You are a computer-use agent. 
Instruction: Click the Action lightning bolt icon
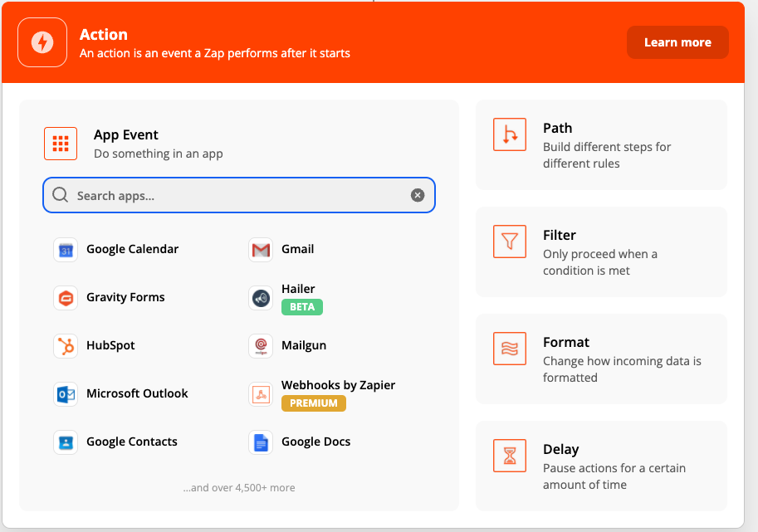[42, 42]
